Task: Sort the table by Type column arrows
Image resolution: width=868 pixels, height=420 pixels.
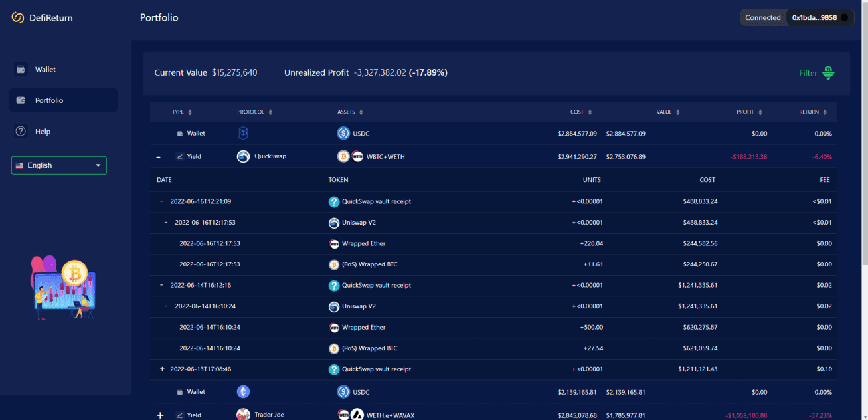Action: 190,112
